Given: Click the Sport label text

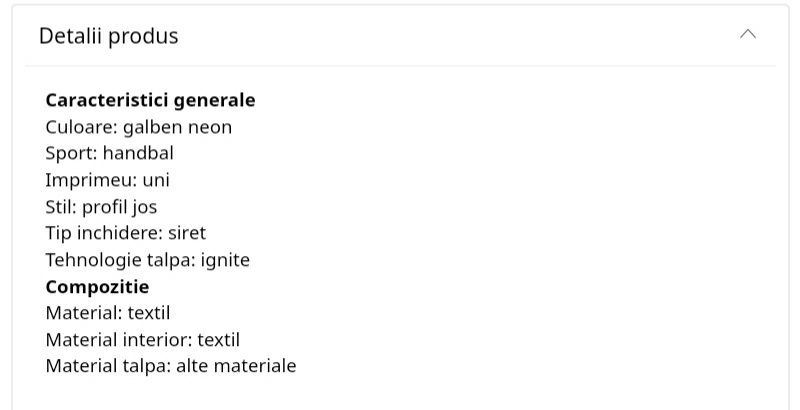Looking at the screenshot, I should 70,153.
